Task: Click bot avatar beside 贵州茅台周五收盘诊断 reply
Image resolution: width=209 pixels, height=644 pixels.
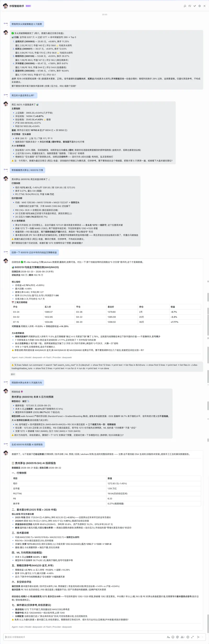Action: click(6, 179)
